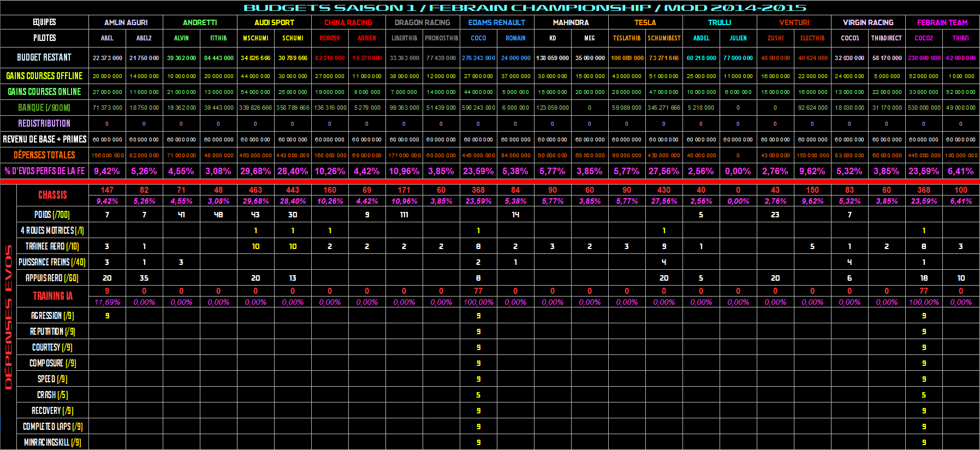This screenshot has height=450, width=980.
Task: Click the % D'EVOS PERFS row label
Action: 44,171
